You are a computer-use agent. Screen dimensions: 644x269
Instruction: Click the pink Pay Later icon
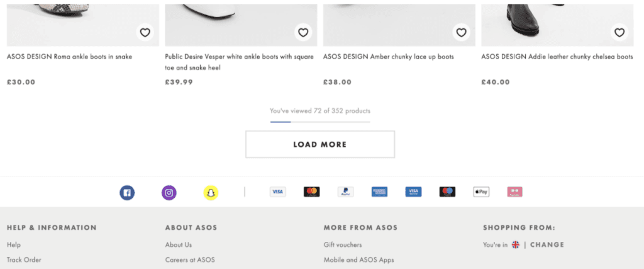[515, 192]
